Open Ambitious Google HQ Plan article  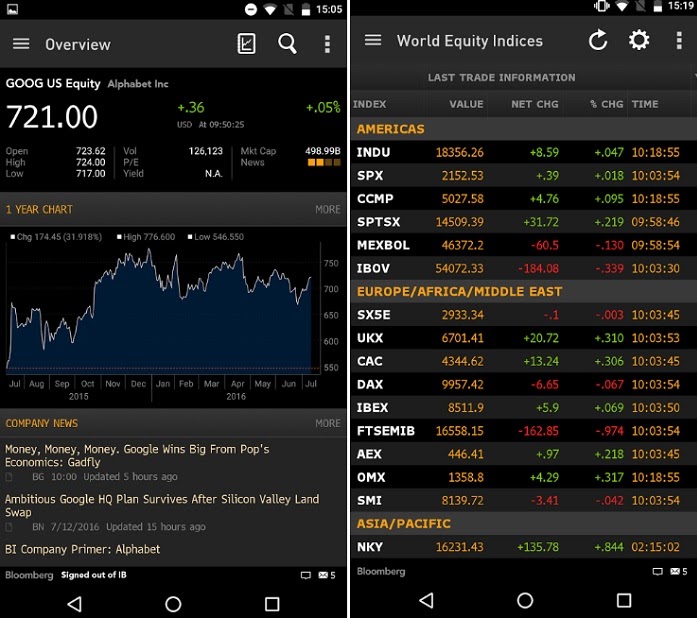[162, 506]
